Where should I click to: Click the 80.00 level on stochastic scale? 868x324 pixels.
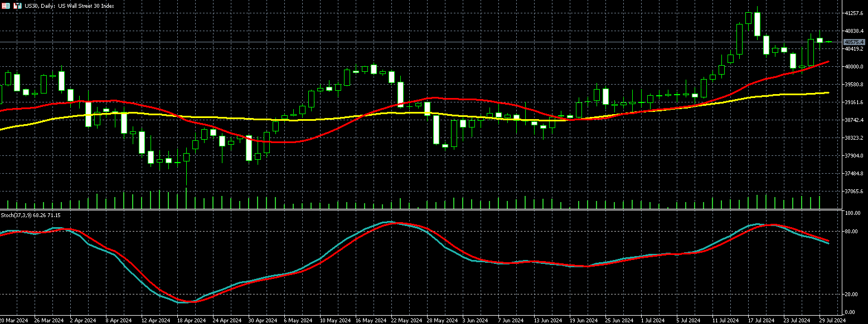pyautogui.click(x=851, y=232)
